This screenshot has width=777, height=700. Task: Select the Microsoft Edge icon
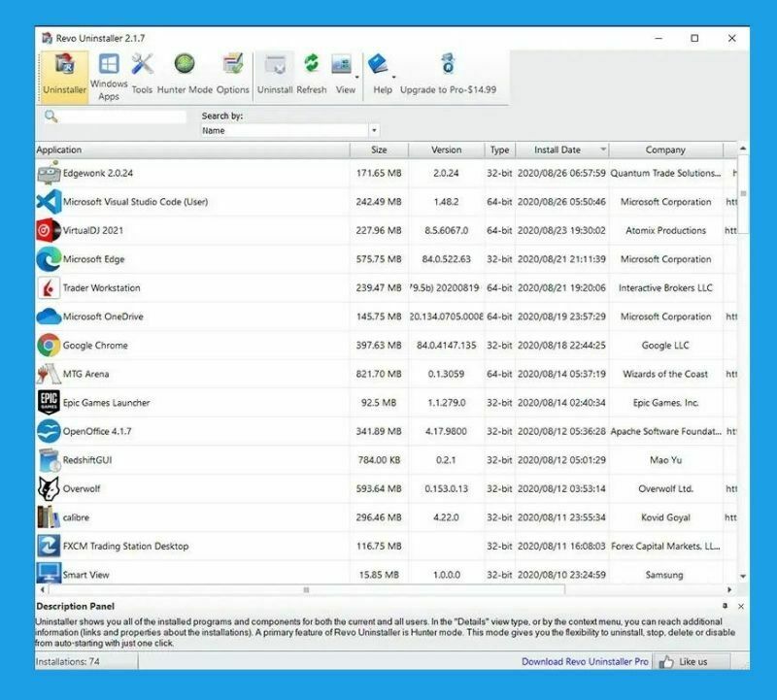coord(49,259)
